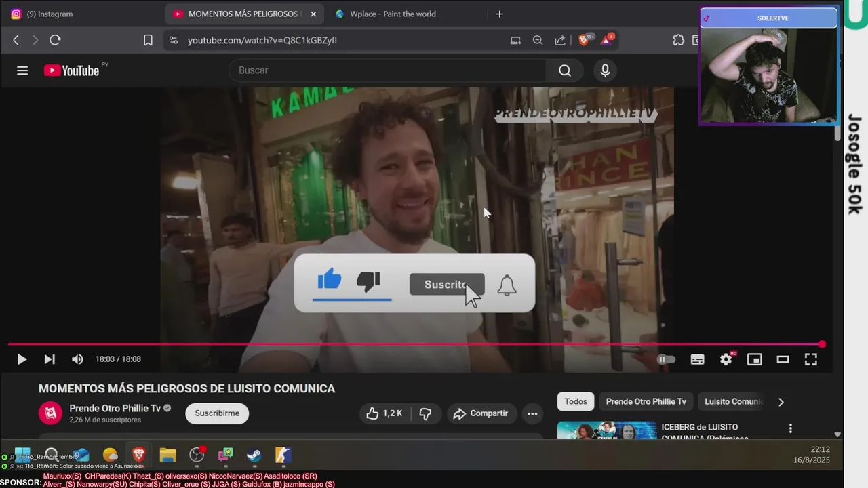Image resolution: width=868 pixels, height=488 pixels.
Task: Toggle subtitles in the player
Action: click(x=697, y=359)
